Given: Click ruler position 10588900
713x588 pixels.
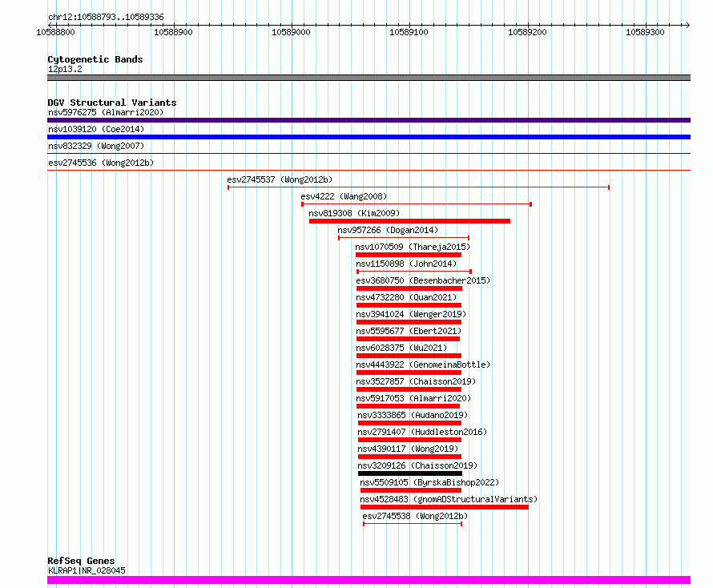Looking at the screenshot, I should click(x=173, y=32).
